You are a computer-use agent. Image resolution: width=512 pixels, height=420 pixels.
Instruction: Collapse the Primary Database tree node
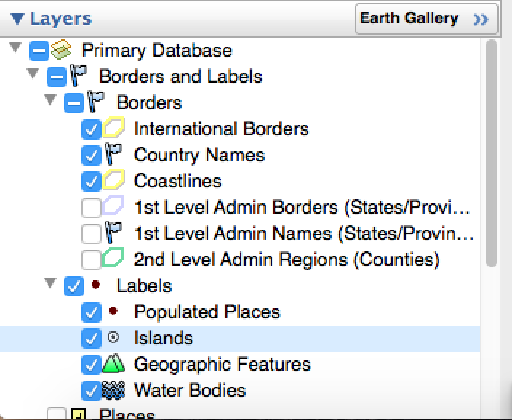click(15, 48)
